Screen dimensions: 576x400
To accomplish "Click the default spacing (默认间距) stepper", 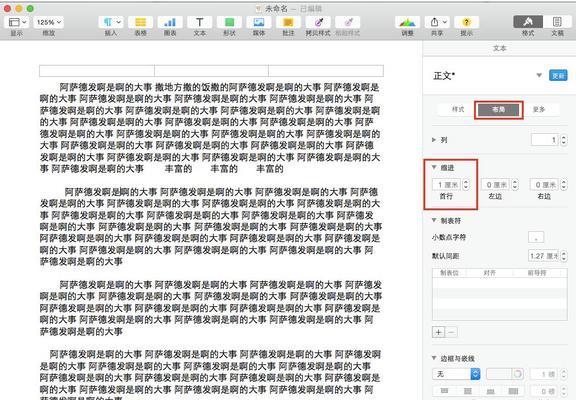I will pyautogui.click(x=564, y=256).
